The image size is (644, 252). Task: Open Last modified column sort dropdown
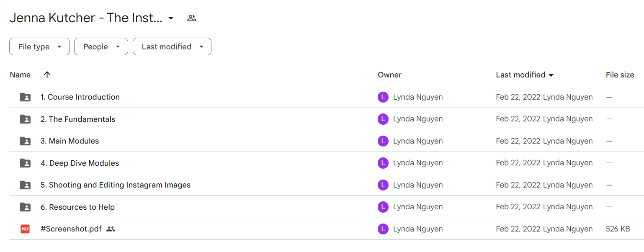click(x=551, y=75)
